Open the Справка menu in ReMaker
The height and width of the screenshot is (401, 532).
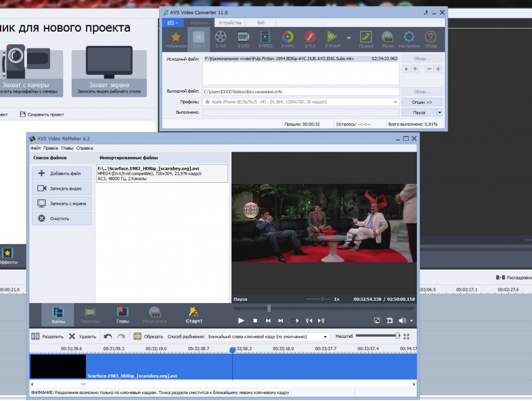click(84, 148)
